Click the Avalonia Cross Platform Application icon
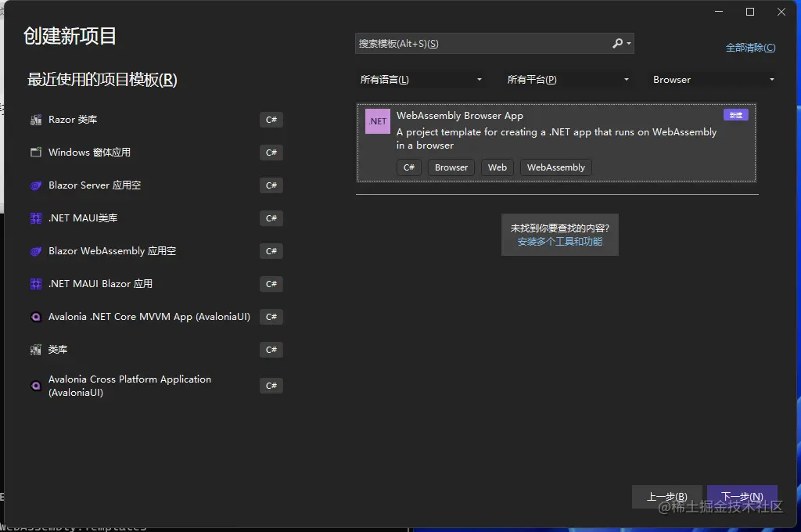Screen dimensions: 801x532 [36, 386]
